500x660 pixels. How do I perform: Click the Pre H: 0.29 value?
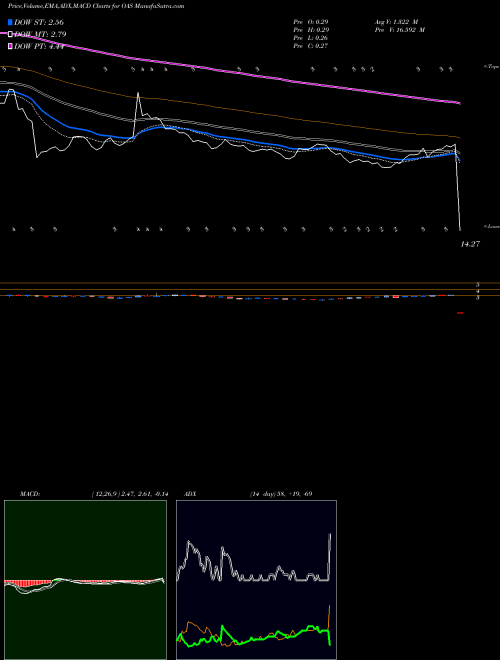(x=311, y=30)
